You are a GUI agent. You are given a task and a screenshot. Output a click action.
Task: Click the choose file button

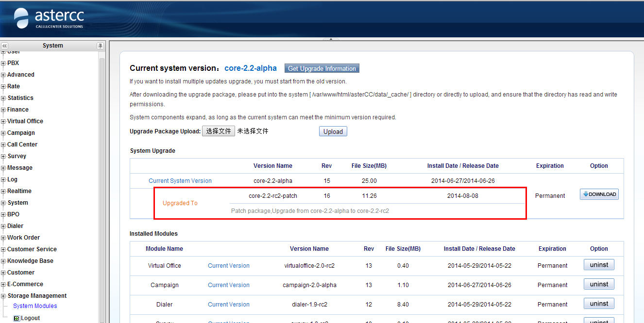pos(218,131)
